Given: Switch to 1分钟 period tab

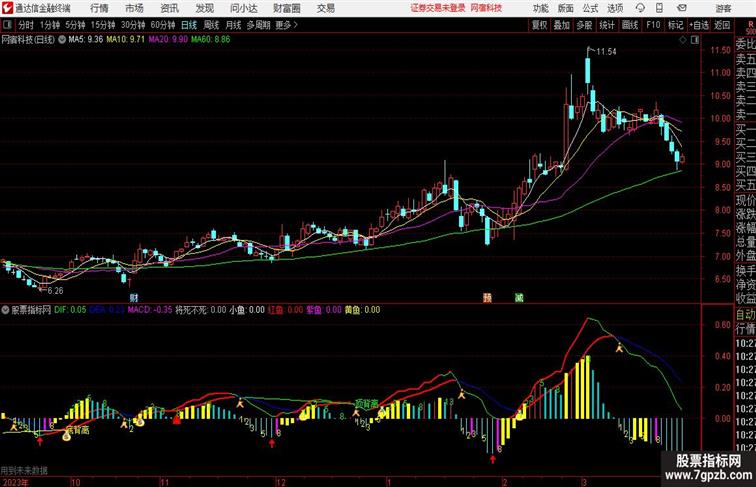Looking at the screenshot, I should click(x=49, y=25).
